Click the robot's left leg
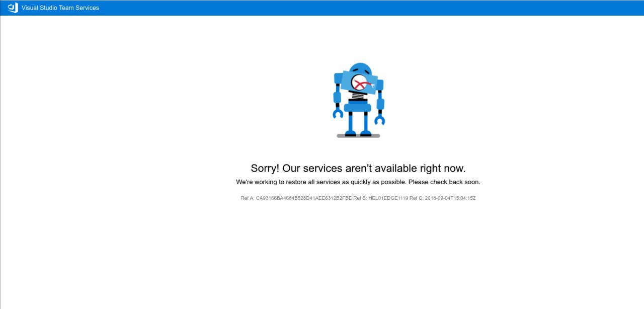644x309 pixels. point(351,123)
